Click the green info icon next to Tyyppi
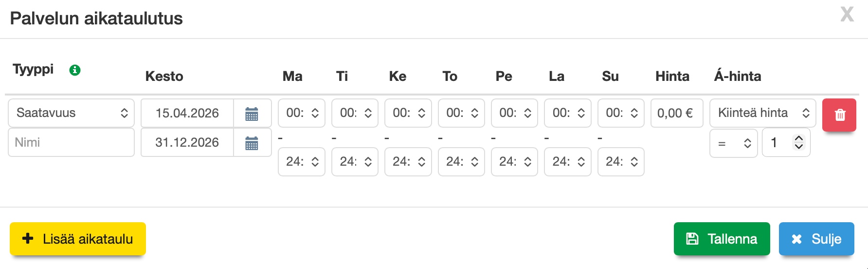 click(74, 70)
